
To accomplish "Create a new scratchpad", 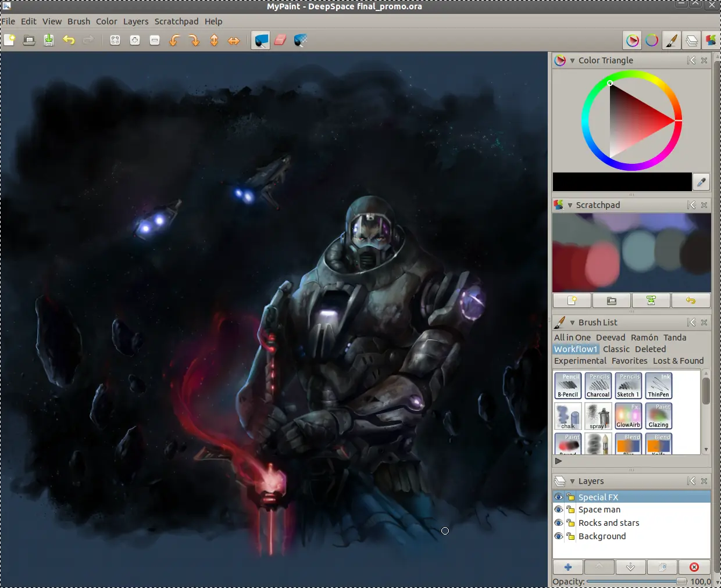I will tap(572, 300).
